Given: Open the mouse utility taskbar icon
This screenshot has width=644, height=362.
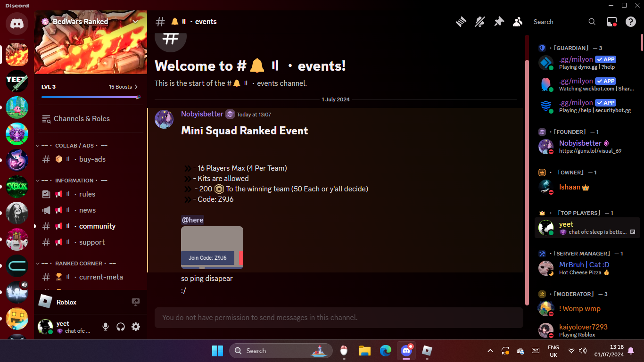Looking at the screenshot, I should (344, 351).
